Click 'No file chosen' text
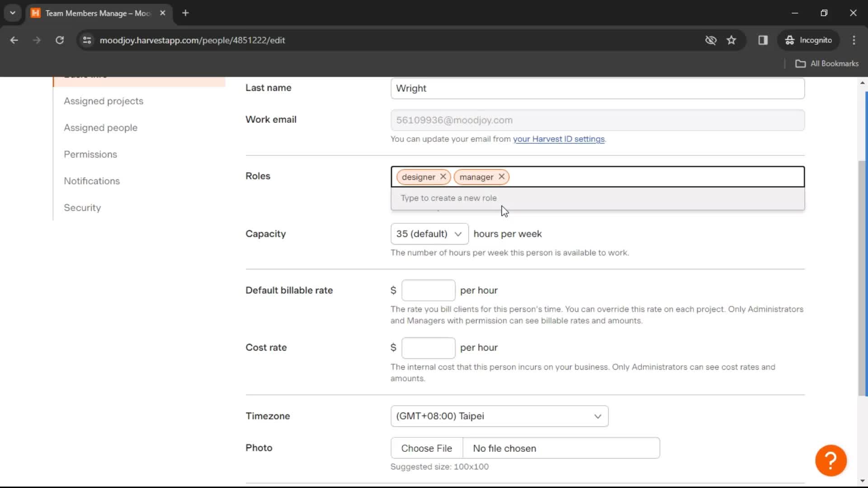The width and height of the screenshot is (868, 488). coord(505,448)
